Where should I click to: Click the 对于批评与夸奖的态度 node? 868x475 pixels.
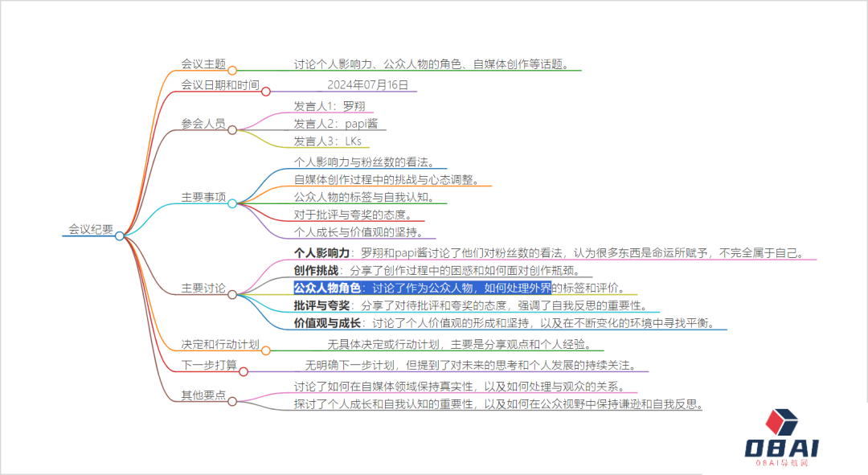tap(353, 215)
